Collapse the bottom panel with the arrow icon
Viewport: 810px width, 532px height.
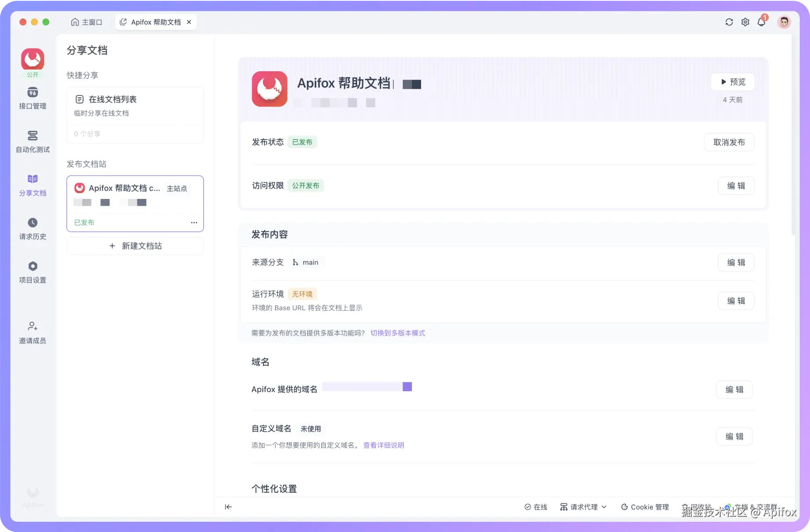pyautogui.click(x=228, y=506)
